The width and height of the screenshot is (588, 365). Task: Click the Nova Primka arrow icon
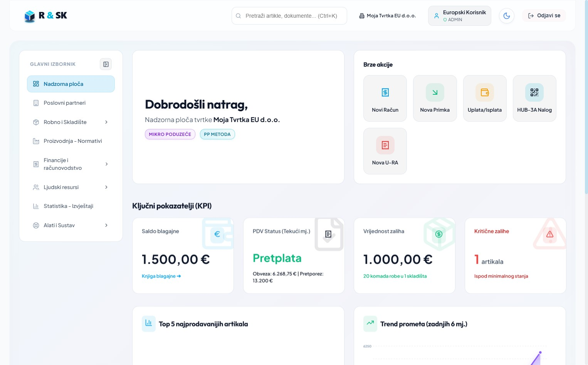pos(435,92)
